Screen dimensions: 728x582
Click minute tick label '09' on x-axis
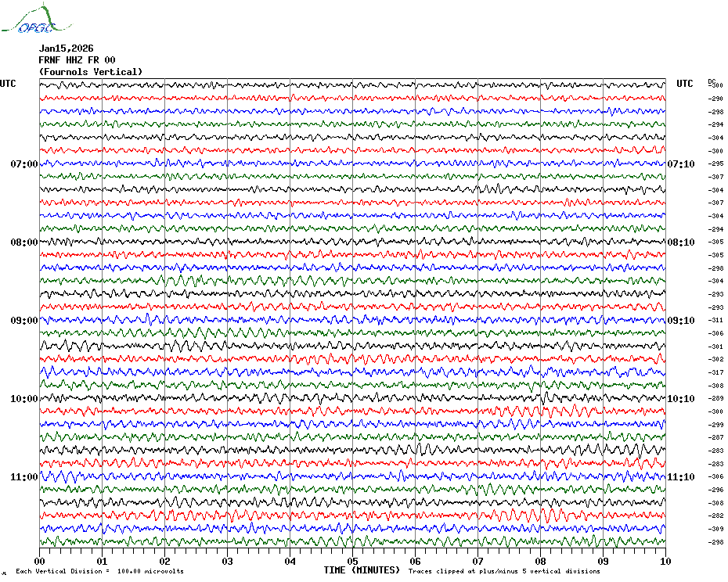pos(603,562)
